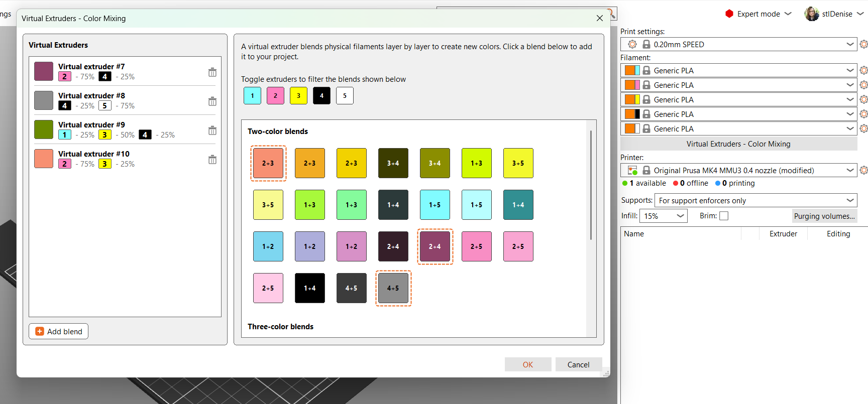Confirm with the OK button
The height and width of the screenshot is (404, 868).
click(x=528, y=364)
